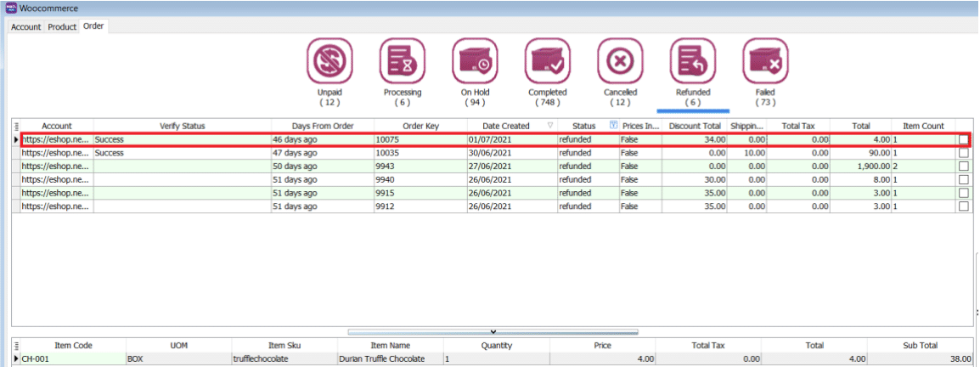Click the Cancelled orders icon

[x=620, y=61]
